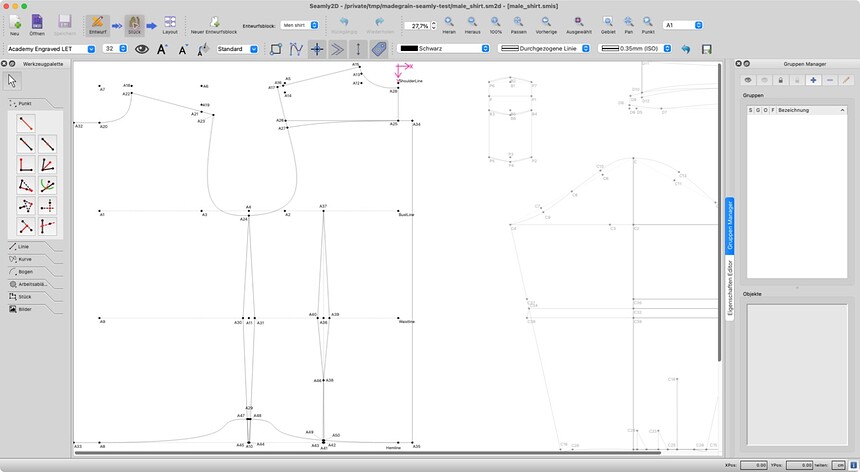Close the Werkzeugpalette panel
Screen dimensions: 860x472
click(x=4, y=64)
